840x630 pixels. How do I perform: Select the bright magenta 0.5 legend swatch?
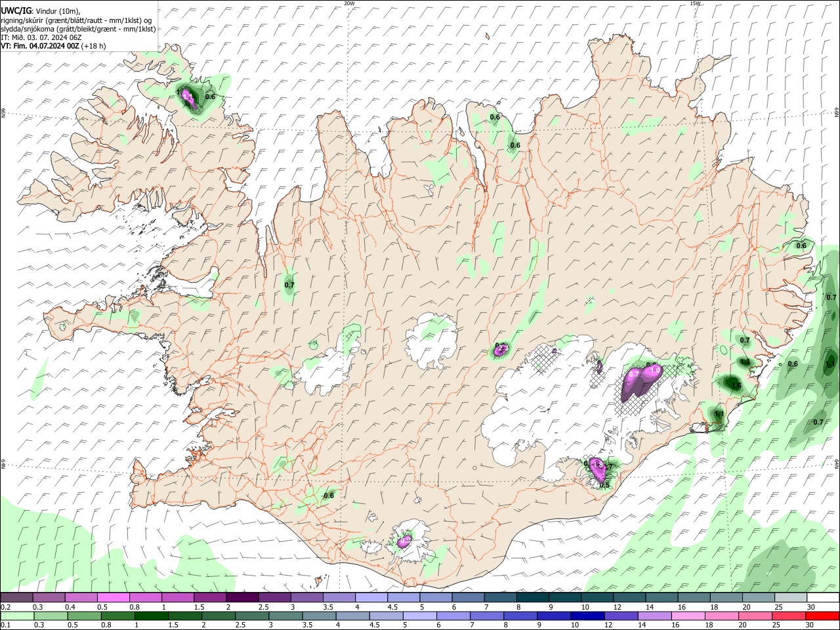pyautogui.click(x=114, y=598)
